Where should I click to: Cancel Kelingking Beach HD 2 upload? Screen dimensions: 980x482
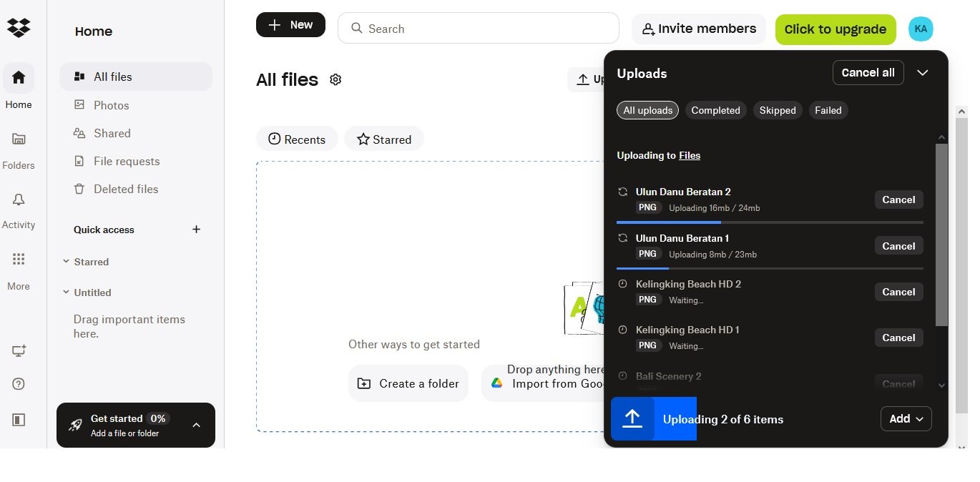click(x=898, y=292)
